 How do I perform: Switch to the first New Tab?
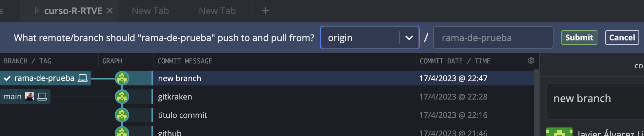click(150, 11)
